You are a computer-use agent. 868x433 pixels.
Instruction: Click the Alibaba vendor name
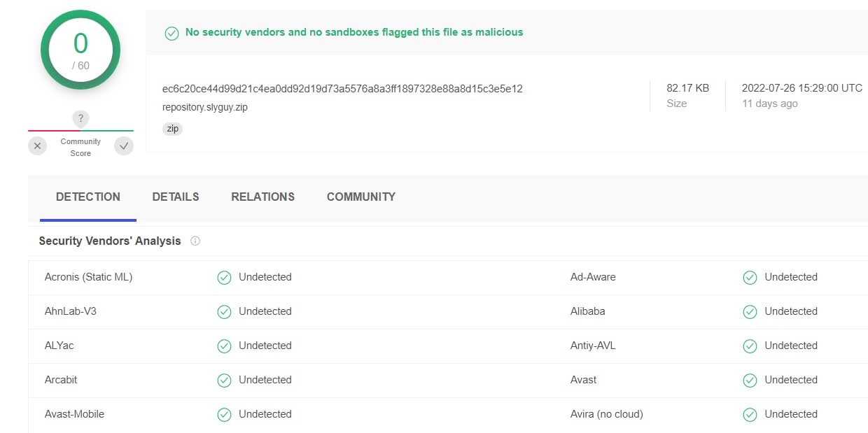[588, 311]
